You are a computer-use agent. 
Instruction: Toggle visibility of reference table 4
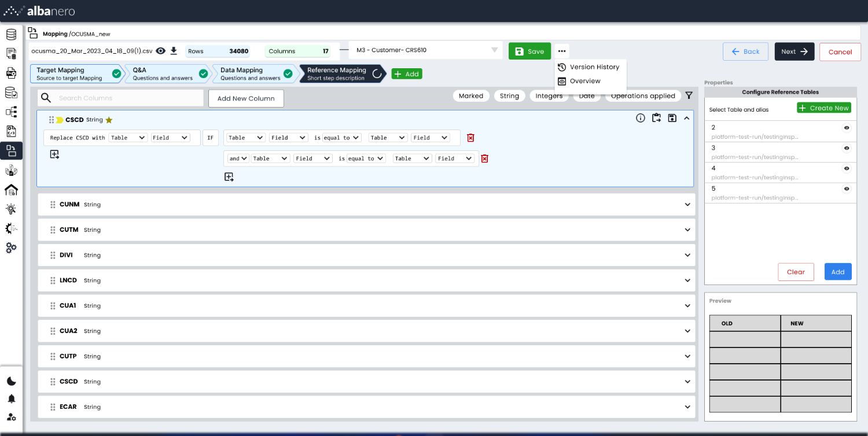(x=847, y=168)
